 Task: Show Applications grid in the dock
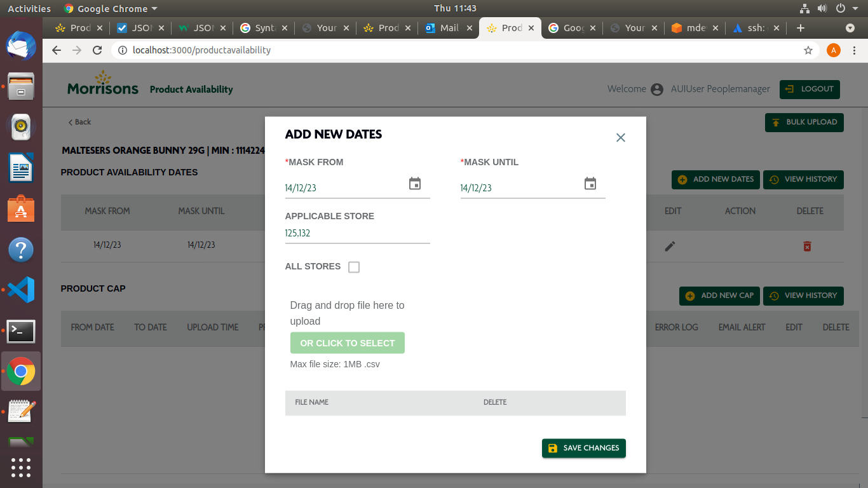pos(21,468)
